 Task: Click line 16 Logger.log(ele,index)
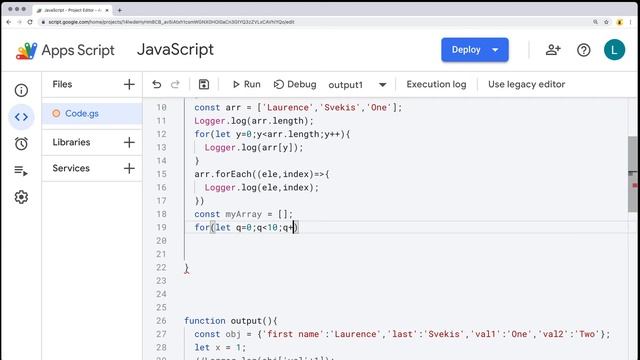point(262,188)
